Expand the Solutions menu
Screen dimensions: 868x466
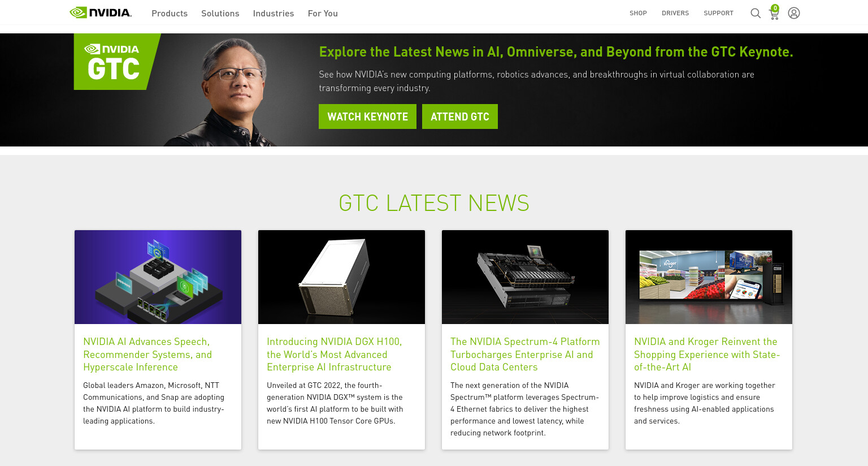220,13
